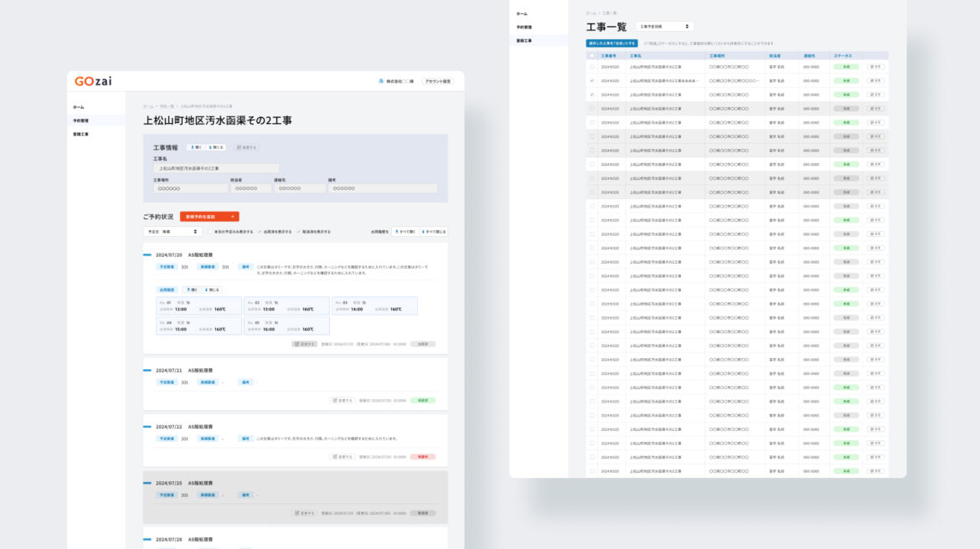Sort by the 連絡先 column header
The height and width of the screenshot is (549, 980).
(x=809, y=55)
